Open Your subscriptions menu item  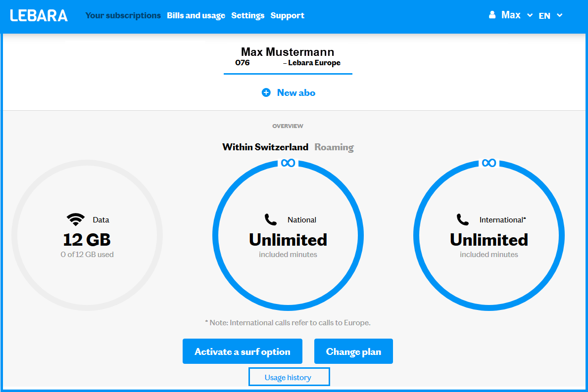click(x=123, y=15)
